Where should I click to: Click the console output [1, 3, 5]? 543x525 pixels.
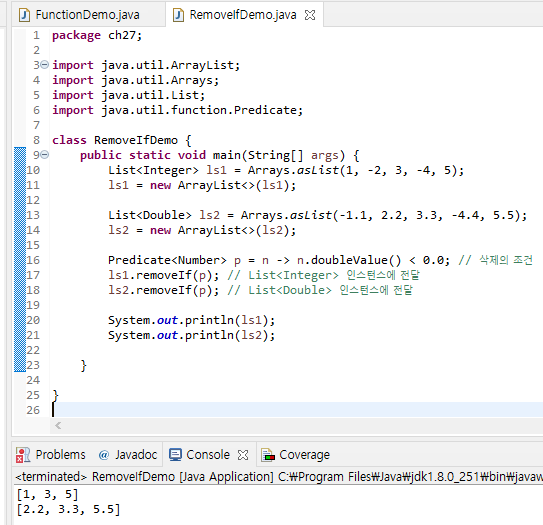click(48, 495)
